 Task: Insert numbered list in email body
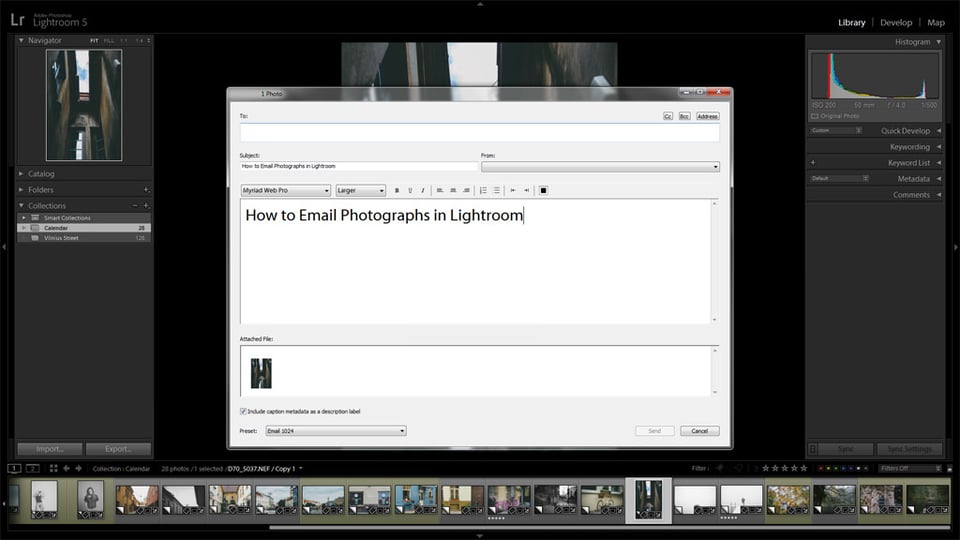pos(483,190)
